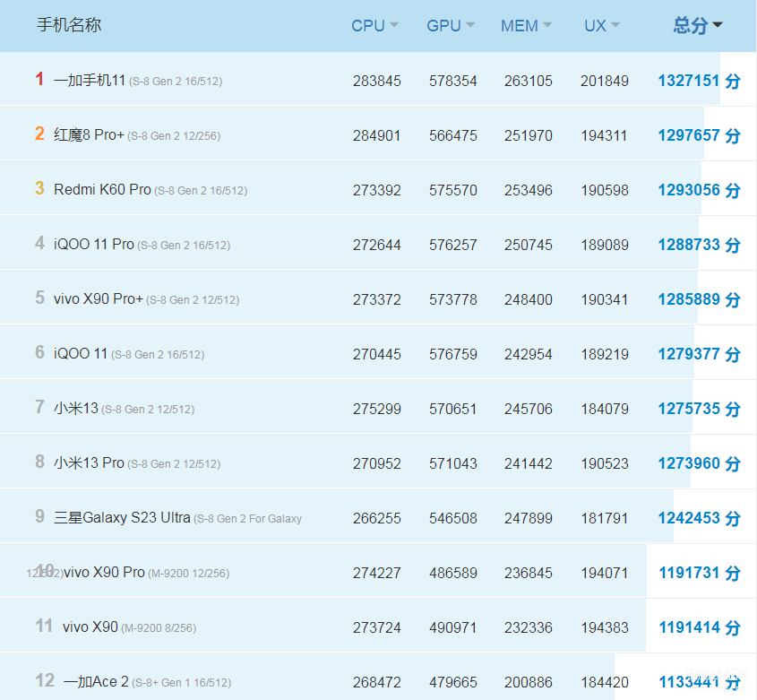Select the vivo X90 Pro (M-9200 12/256) name
This screenshot has height=700, width=757.
(104, 572)
